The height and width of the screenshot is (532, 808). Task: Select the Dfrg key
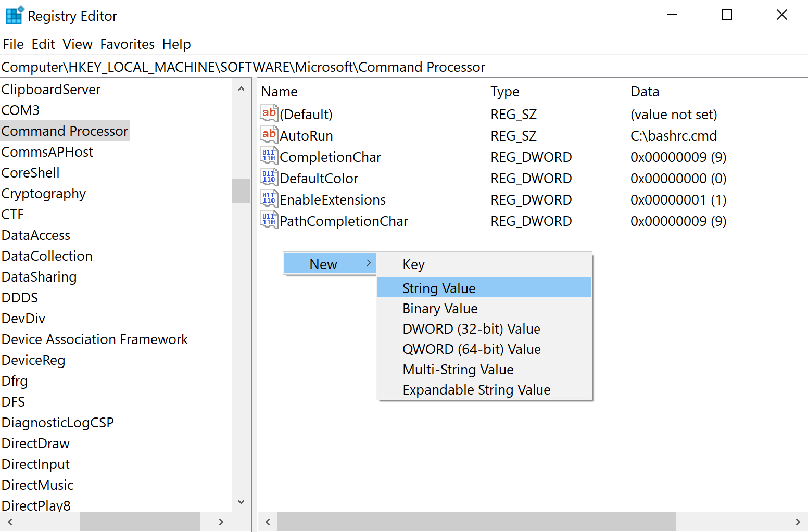tap(15, 381)
